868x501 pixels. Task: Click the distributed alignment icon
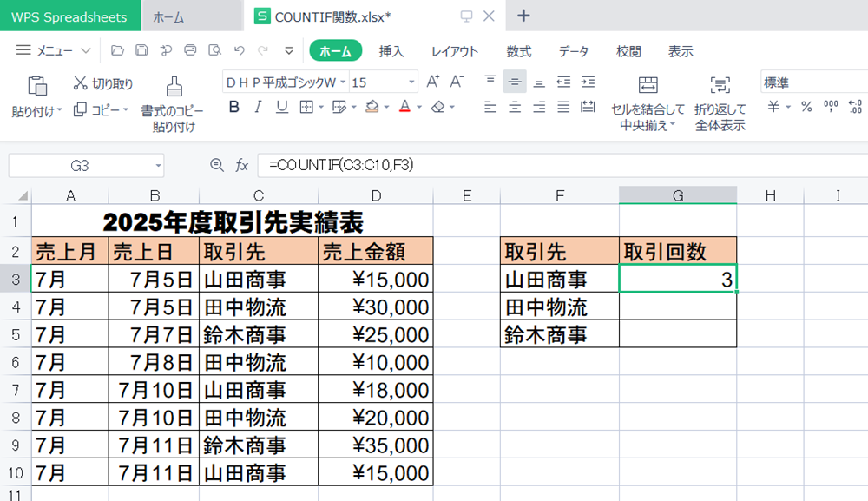(588, 107)
